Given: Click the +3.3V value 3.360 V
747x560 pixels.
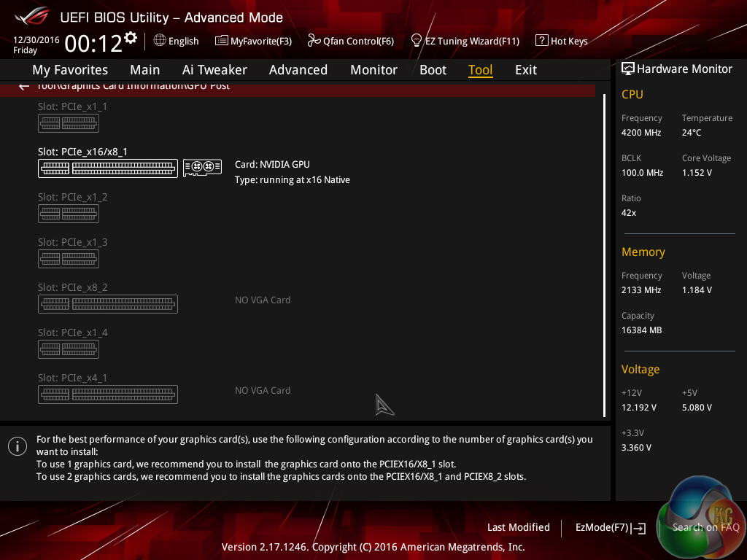Looking at the screenshot, I should tap(636, 448).
